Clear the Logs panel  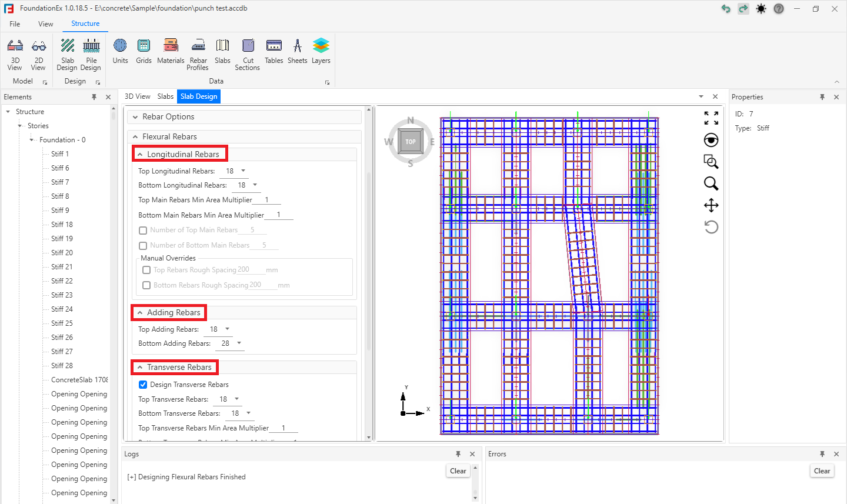click(458, 471)
